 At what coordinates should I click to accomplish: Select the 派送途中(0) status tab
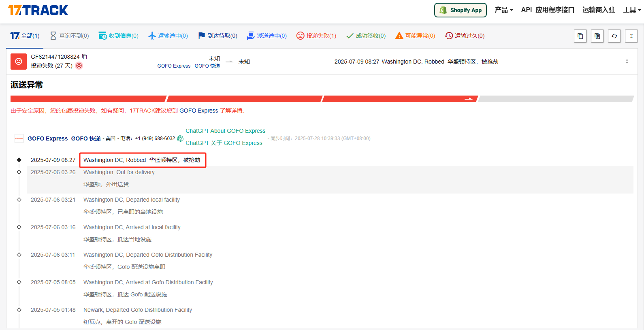pos(267,36)
